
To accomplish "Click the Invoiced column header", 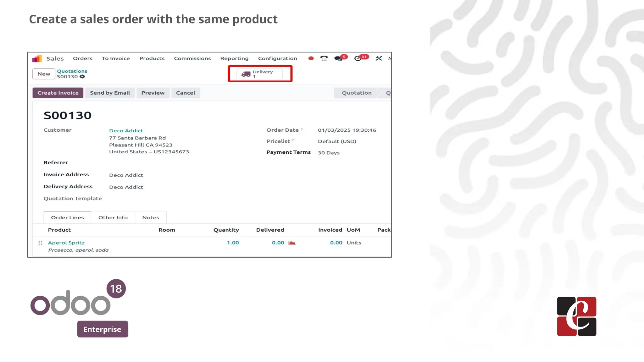I will [x=330, y=230].
